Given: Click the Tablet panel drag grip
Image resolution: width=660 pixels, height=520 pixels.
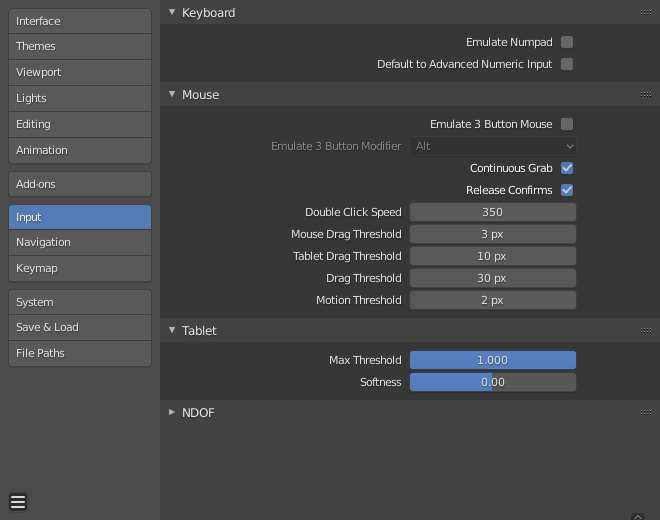Looking at the screenshot, I should point(646,330).
